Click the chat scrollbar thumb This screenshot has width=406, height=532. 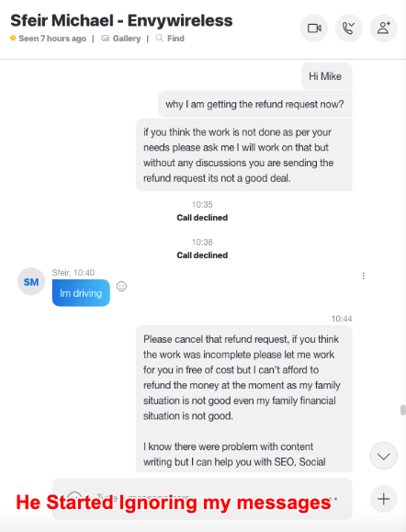[403, 410]
